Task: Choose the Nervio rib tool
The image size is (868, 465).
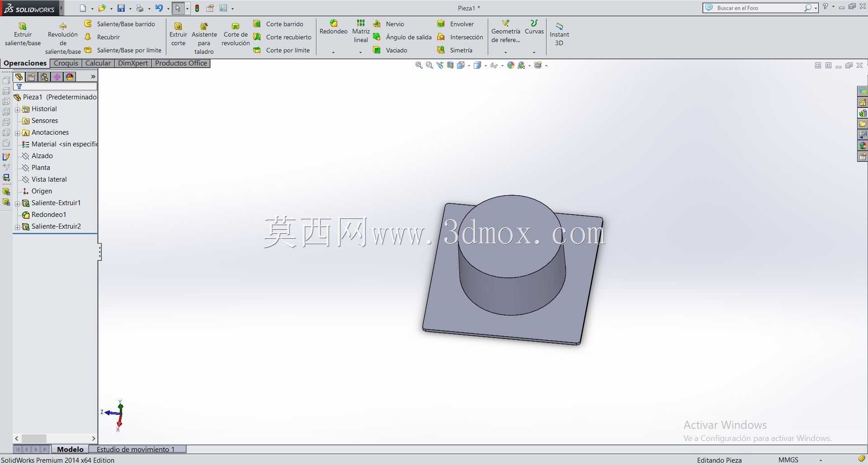Action: [x=389, y=24]
